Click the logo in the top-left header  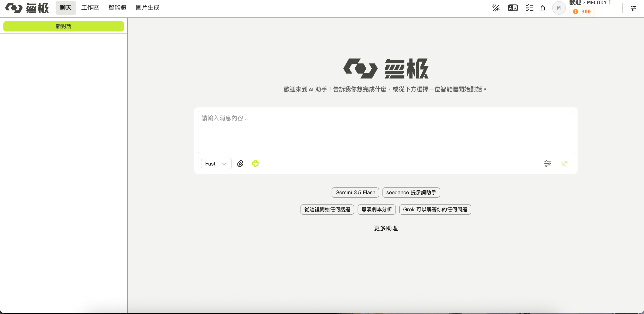[x=27, y=8]
